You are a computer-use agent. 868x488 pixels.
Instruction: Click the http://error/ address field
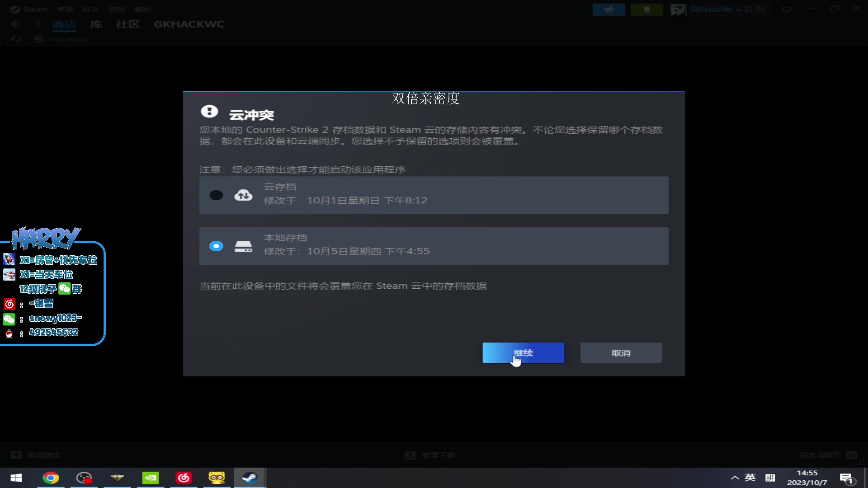coord(68,39)
